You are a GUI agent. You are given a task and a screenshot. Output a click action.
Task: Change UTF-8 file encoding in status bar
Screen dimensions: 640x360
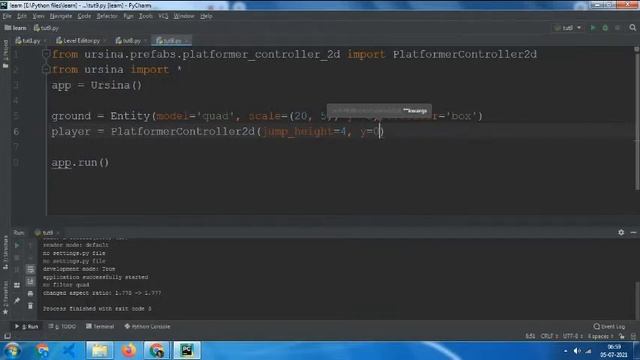click(x=572, y=336)
